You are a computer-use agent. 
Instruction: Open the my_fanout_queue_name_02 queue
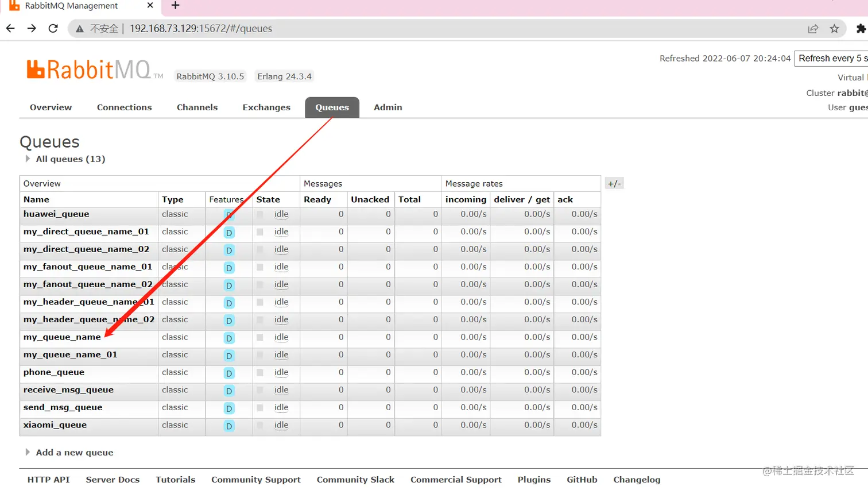[88, 284]
